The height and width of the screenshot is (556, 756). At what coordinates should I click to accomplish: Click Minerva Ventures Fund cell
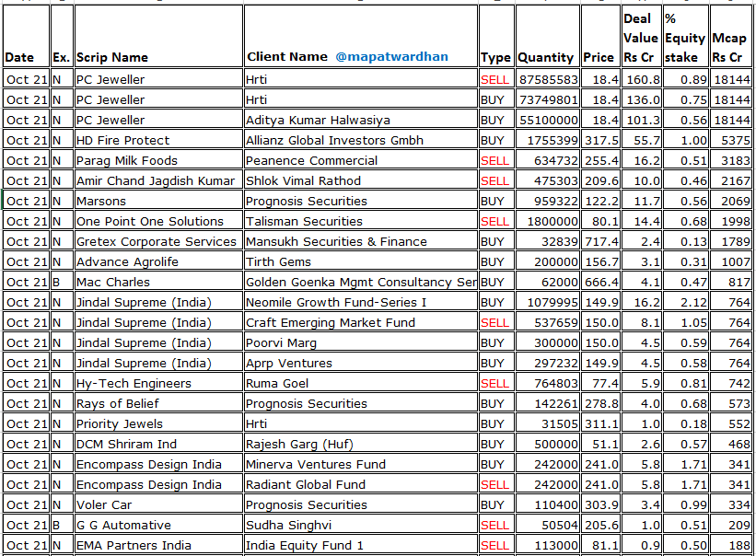pyautogui.click(x=361, y=464)
